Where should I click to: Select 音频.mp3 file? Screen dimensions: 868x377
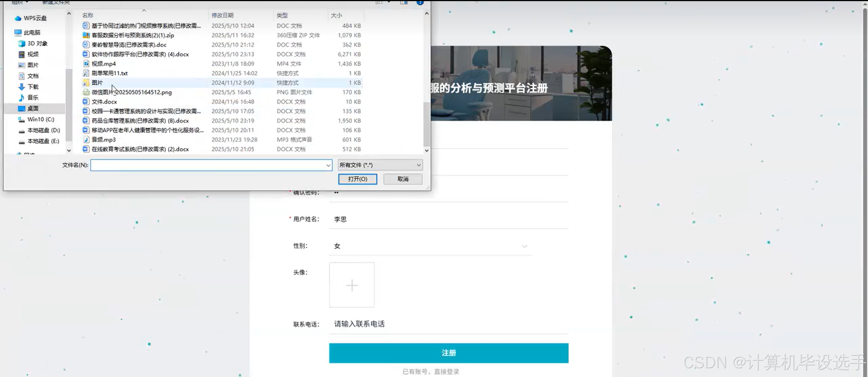(104, 139)
